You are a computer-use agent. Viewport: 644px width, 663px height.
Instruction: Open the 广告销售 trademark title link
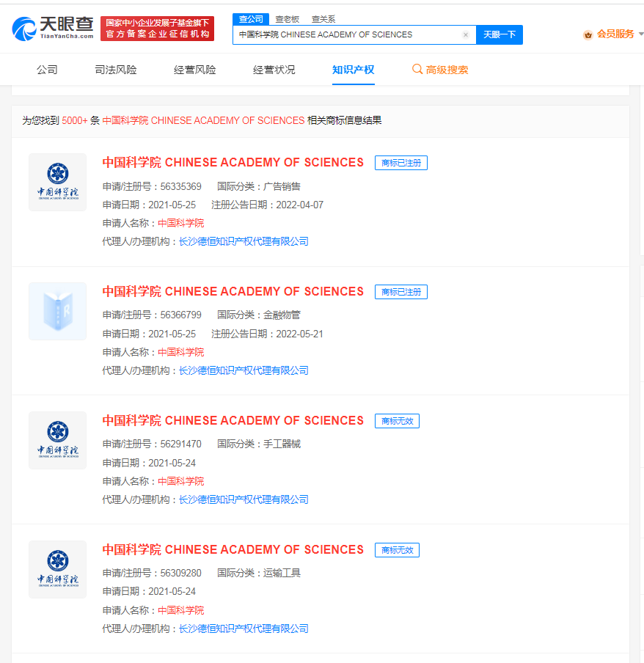click(233, 162)
